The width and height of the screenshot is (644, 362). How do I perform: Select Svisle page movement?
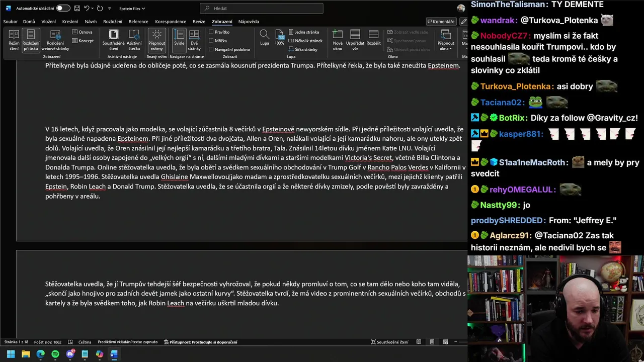pos(179,40)
